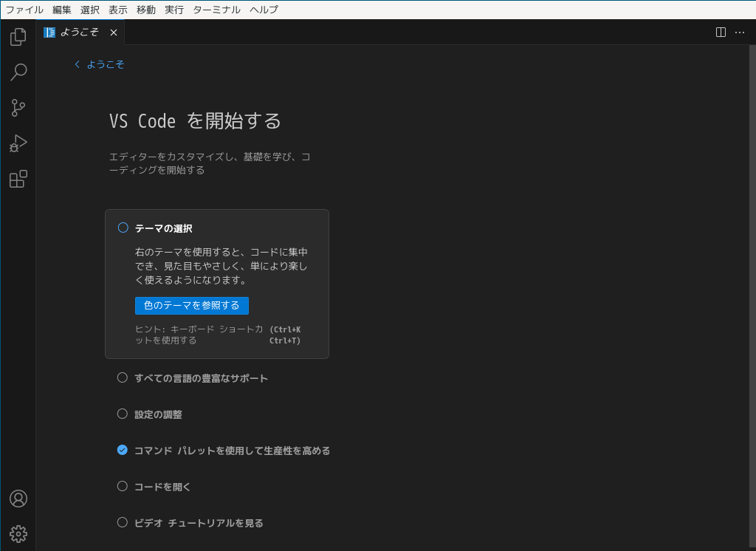Click the VS Code を開始する heading
Viewport: 756px width, 551px height.
(x=195, y=121)
